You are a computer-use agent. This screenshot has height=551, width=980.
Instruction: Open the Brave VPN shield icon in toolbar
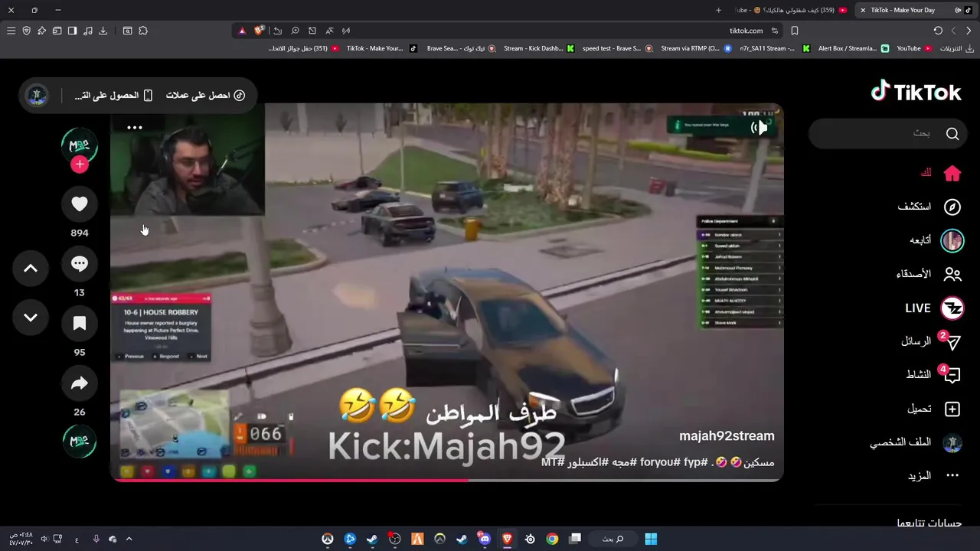(x=26, y=31)
